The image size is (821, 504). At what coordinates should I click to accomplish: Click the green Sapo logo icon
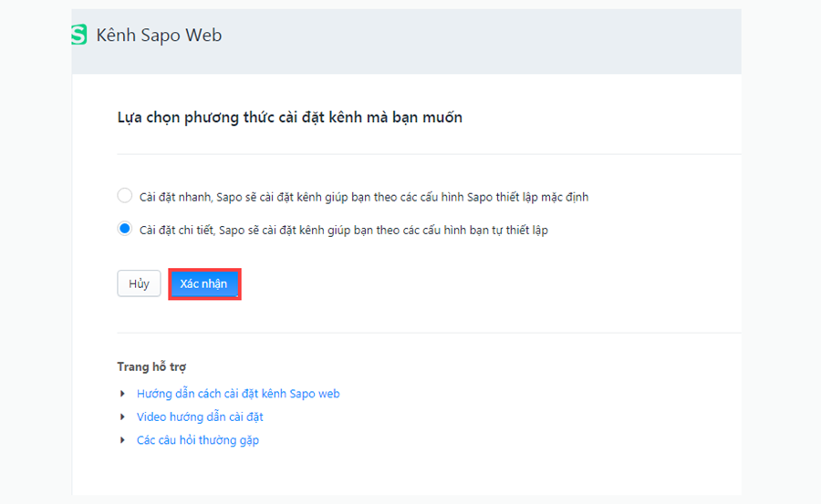[x=79, y=35]
